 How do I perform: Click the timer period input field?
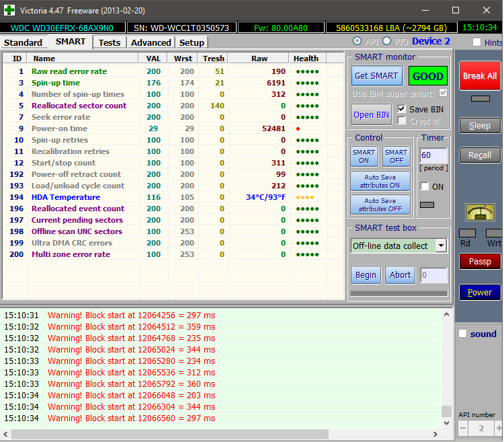pyautogui.click(x=433, y=155)
